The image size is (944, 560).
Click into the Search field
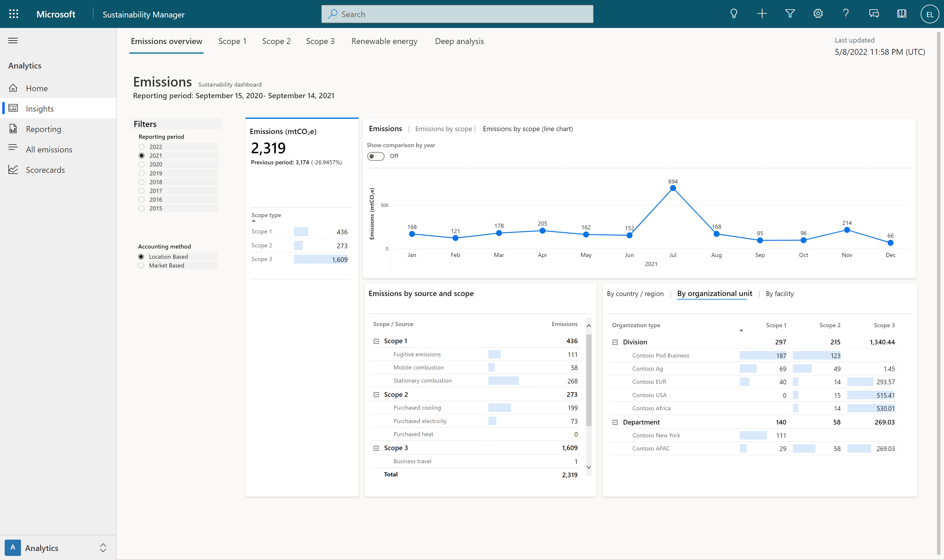(x=457, y=14)
